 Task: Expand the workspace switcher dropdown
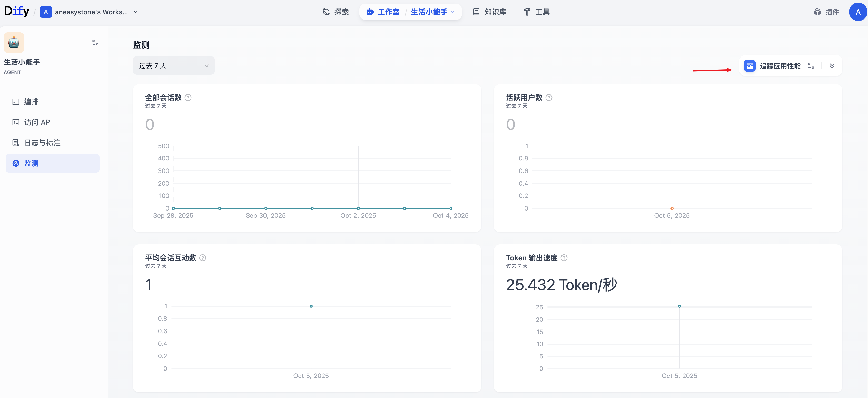pyautogui.click(x=136, y=12)
